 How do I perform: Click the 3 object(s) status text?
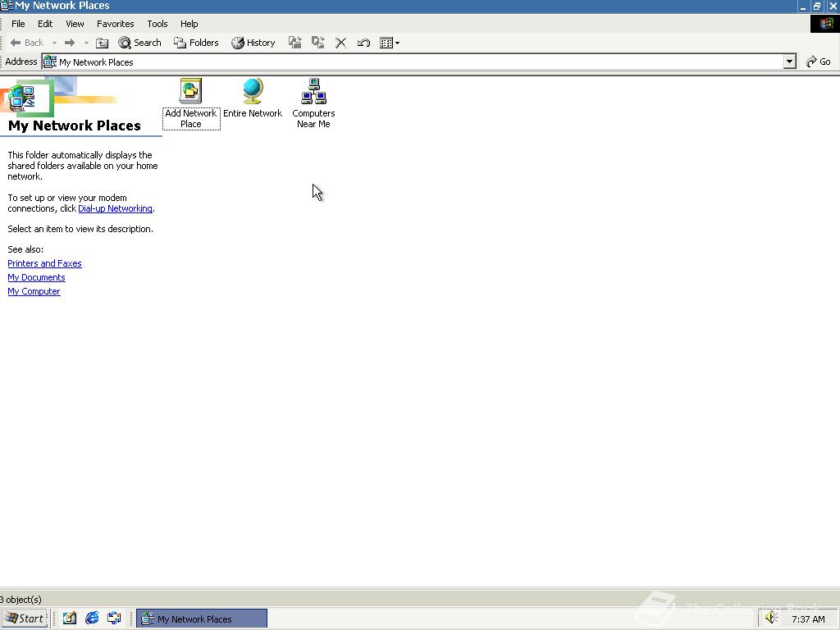[x=21, y=600]
